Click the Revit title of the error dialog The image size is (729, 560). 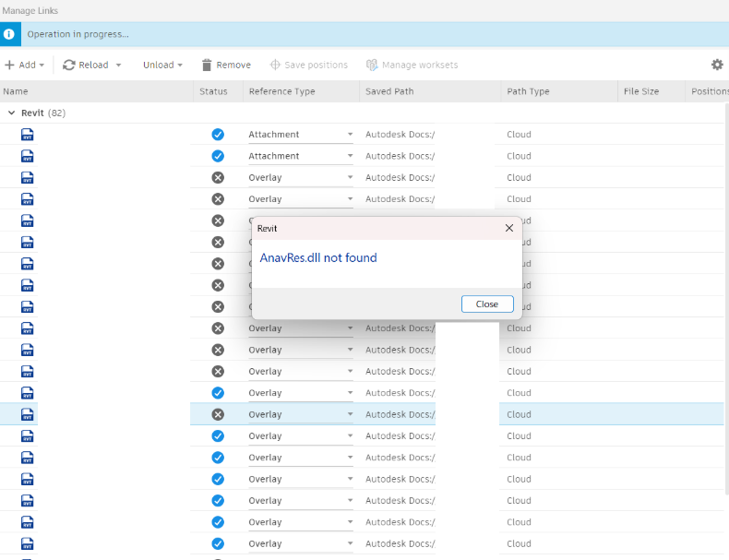click(267, 228)
